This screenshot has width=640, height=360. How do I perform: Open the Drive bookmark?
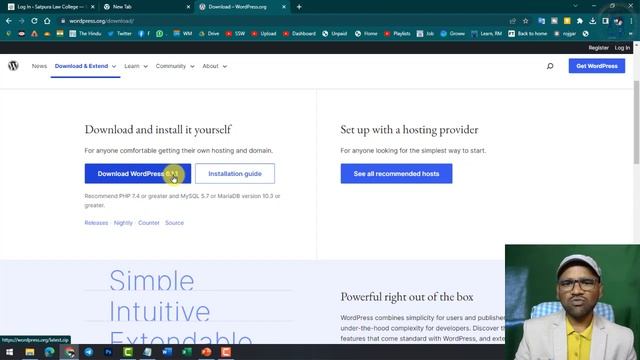pyautogui.click(x=209, y=33)
